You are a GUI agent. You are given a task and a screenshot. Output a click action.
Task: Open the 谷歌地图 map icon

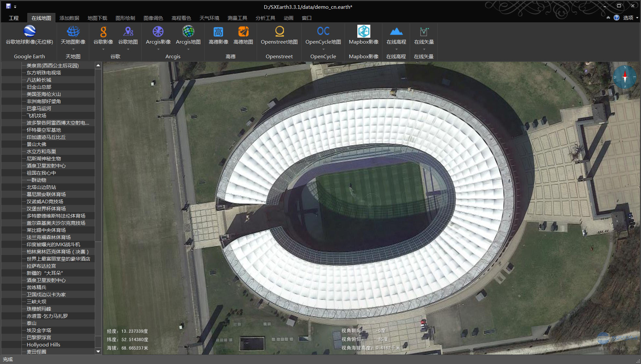[128, 31]
